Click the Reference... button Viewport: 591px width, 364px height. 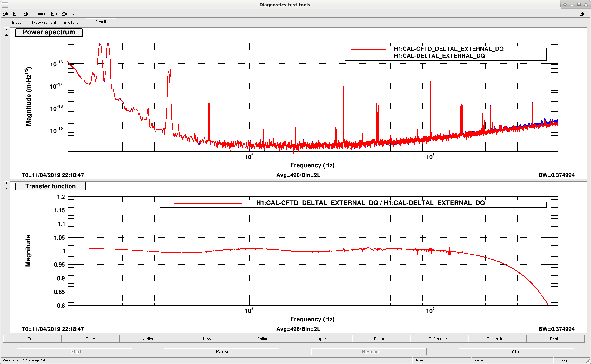pyautogui.click(x=439, y=339)
